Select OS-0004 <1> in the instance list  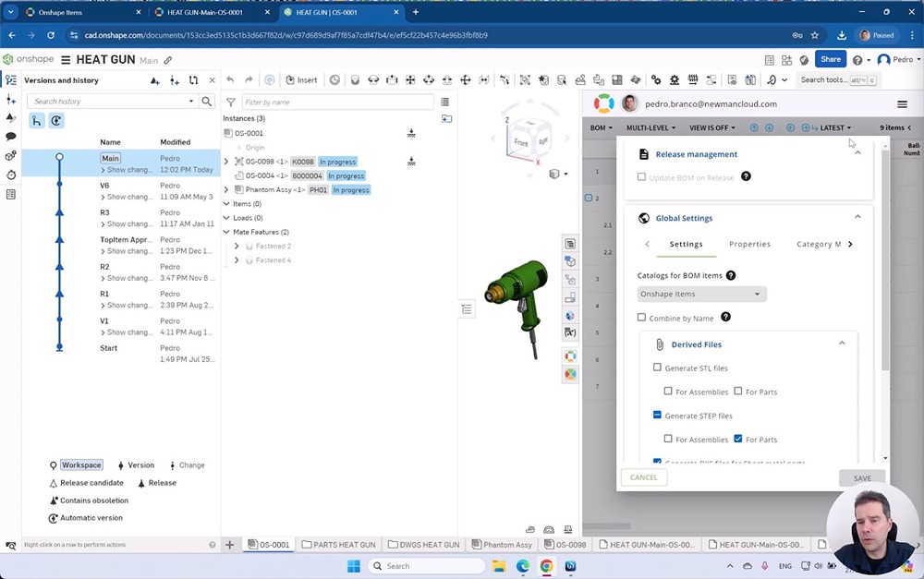[x=266, y=175]
